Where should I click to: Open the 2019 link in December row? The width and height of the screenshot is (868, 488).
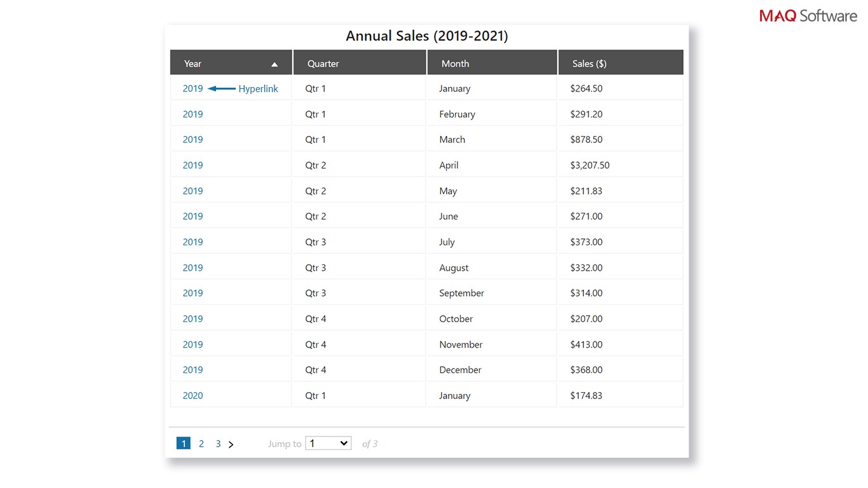click(x=193, y=370)
